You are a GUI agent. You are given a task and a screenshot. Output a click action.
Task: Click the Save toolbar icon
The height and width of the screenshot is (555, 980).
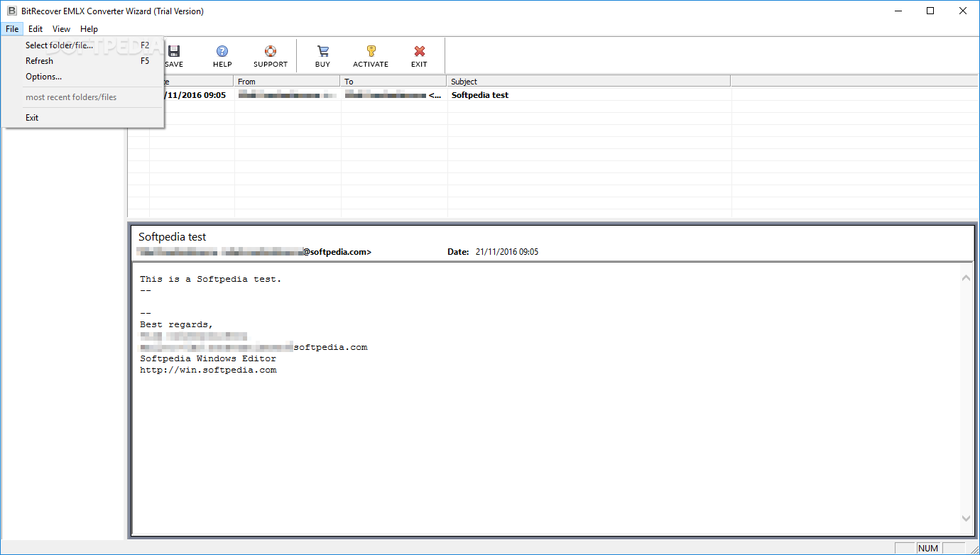pyautogui.click(x=173, y=51)
